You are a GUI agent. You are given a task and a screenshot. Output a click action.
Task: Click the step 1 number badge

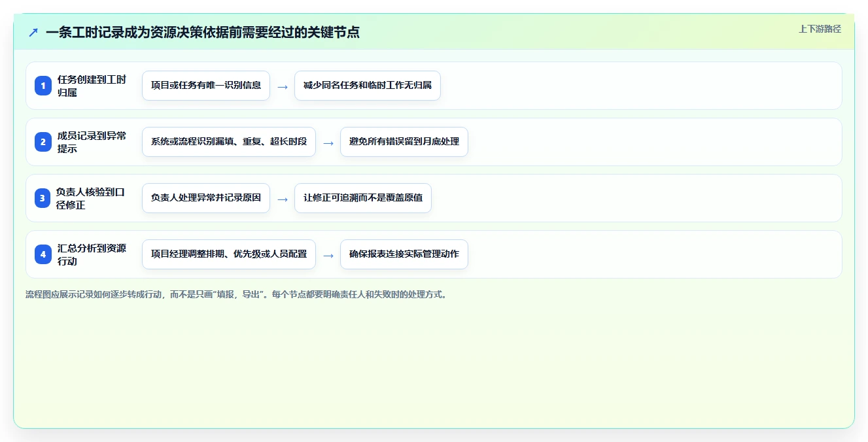coord(43,86)
